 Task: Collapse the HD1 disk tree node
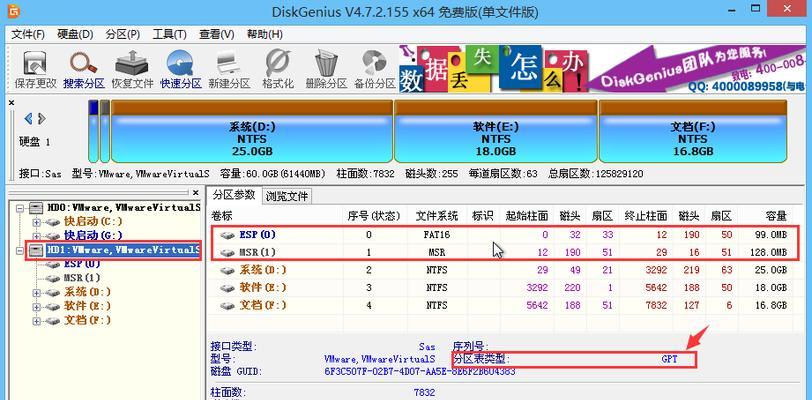click(x=20, y=250)
